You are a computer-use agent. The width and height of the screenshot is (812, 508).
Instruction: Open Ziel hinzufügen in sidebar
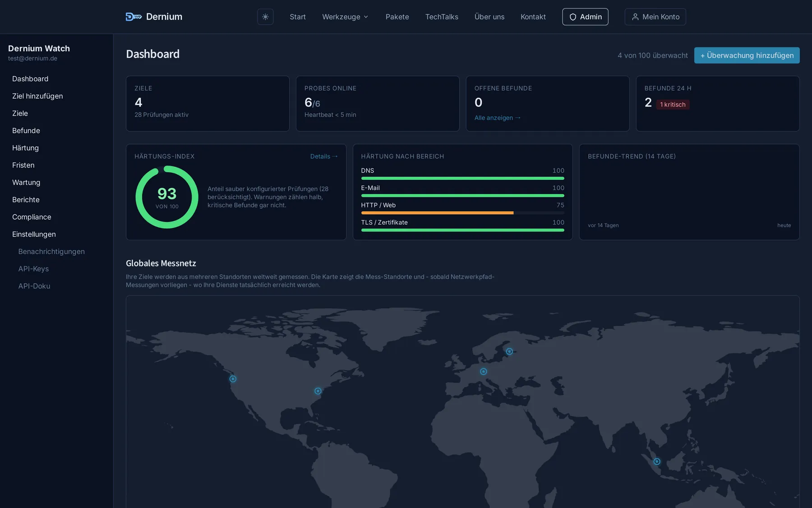(x=37, y=96)
